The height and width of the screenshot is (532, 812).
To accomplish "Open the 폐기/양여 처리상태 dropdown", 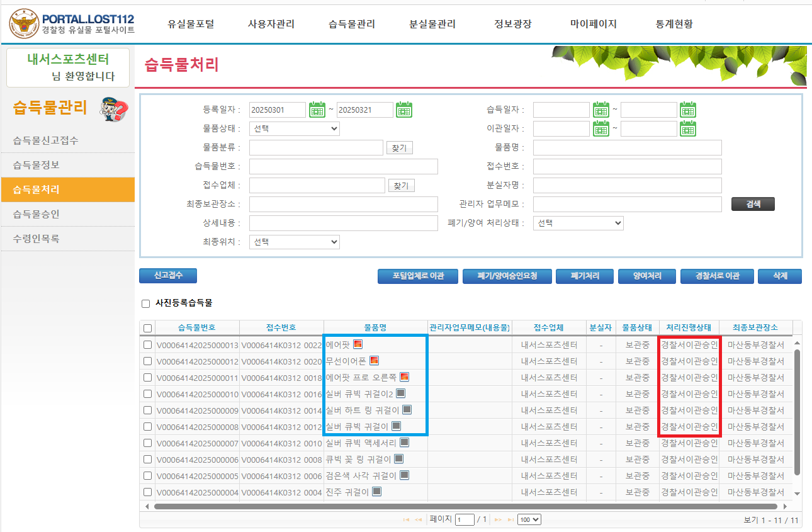I will 578,223.
